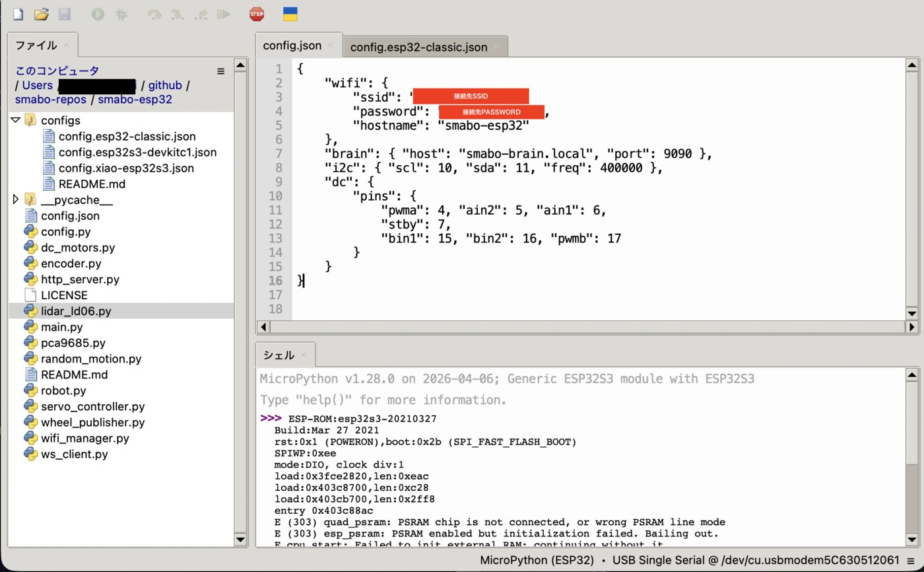Click the Debug bug icon

[x=121, y=14]
